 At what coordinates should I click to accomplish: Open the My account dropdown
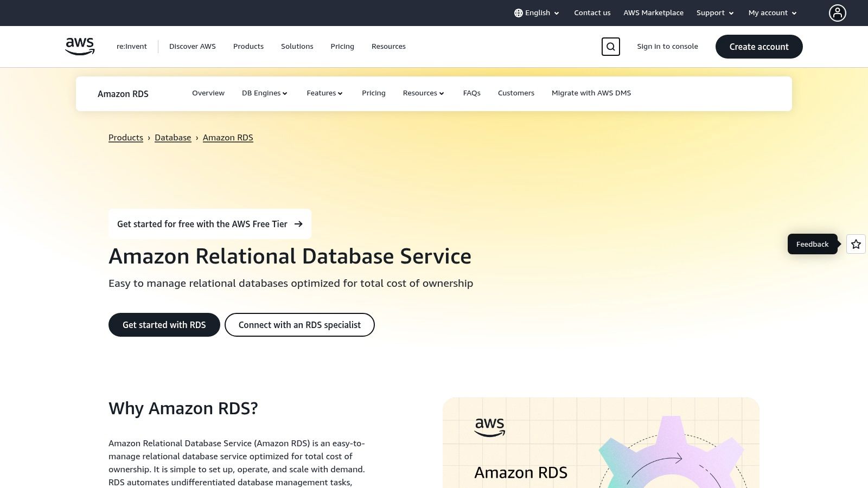tap(772, 13)
